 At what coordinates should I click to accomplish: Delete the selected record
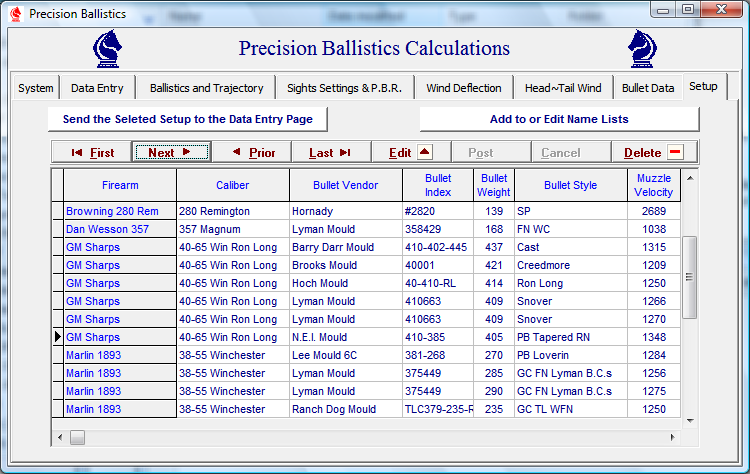point(653,153)
